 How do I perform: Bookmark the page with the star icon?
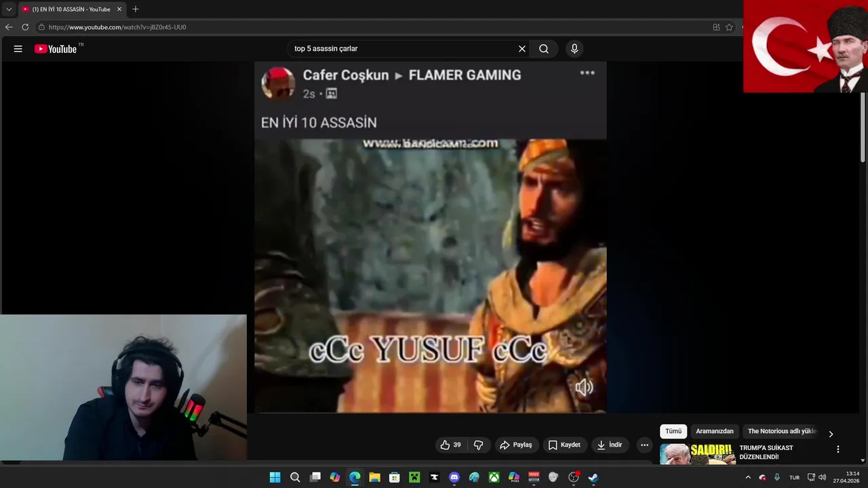[x=730, y=27]
